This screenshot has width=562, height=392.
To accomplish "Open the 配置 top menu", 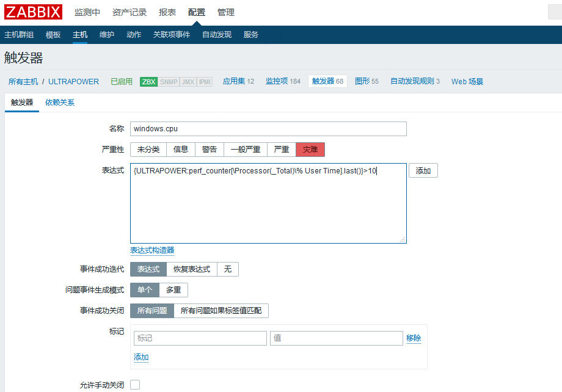I will 197,13.
